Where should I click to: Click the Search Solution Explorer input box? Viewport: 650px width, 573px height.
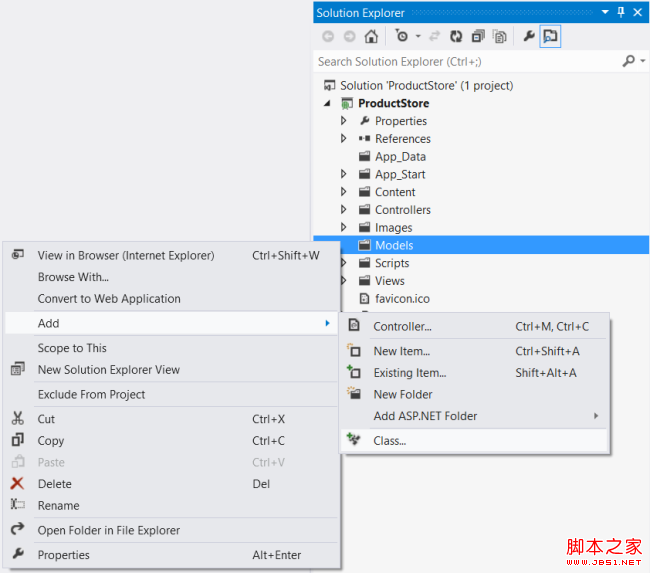467,61
